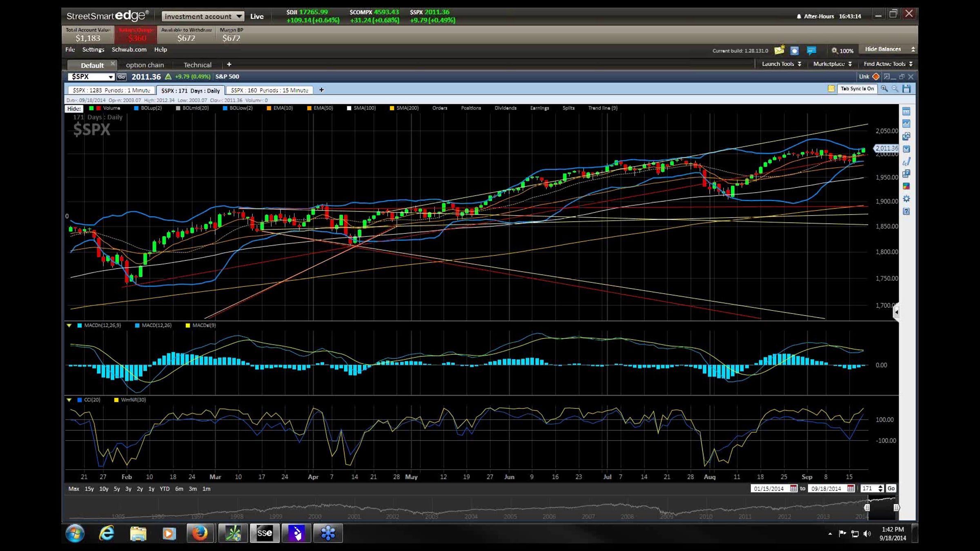Click the yellow sticky note icon

[x=831, y=89]
